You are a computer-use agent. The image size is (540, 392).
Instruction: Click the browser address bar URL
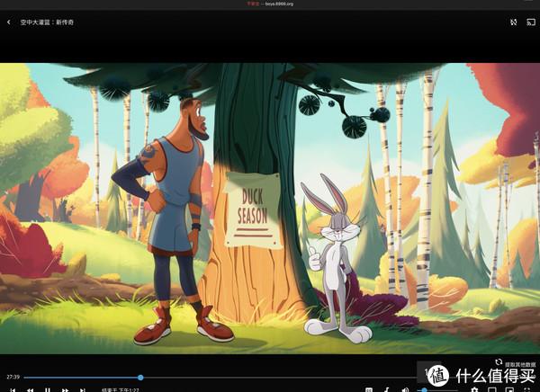point(279,4)
